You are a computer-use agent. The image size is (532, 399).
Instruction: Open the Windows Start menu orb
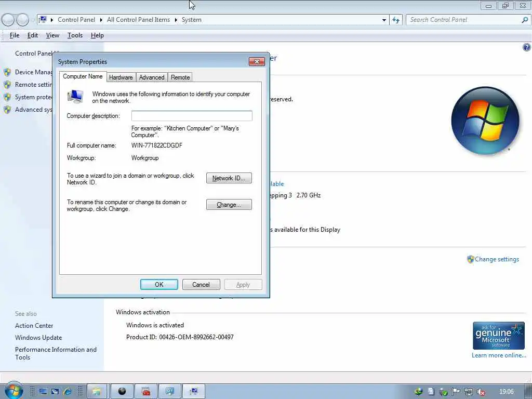[x=13, y=391]
